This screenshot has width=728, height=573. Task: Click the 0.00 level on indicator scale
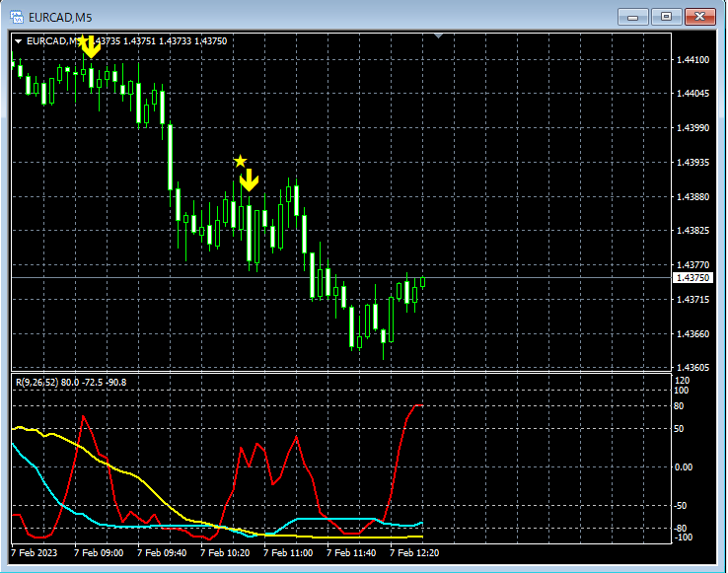click(683, 467)
